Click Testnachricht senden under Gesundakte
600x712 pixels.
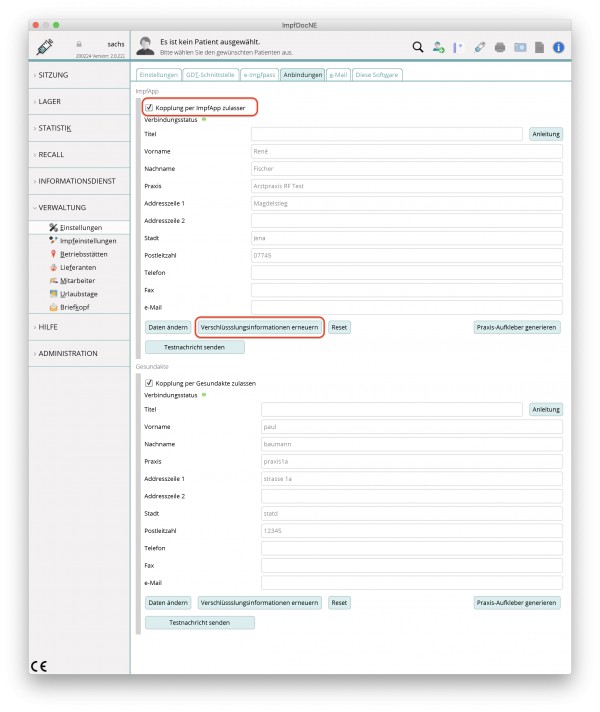[199, 623]
